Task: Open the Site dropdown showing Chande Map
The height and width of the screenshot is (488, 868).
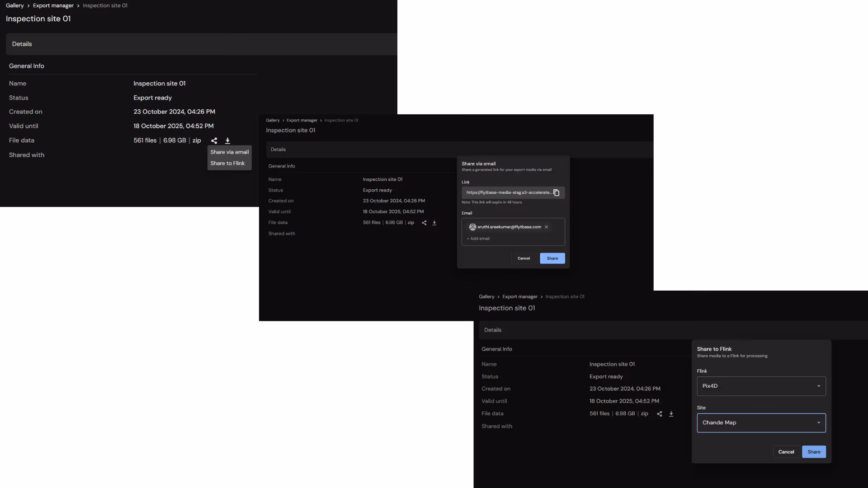Action: tap(761, 423)
